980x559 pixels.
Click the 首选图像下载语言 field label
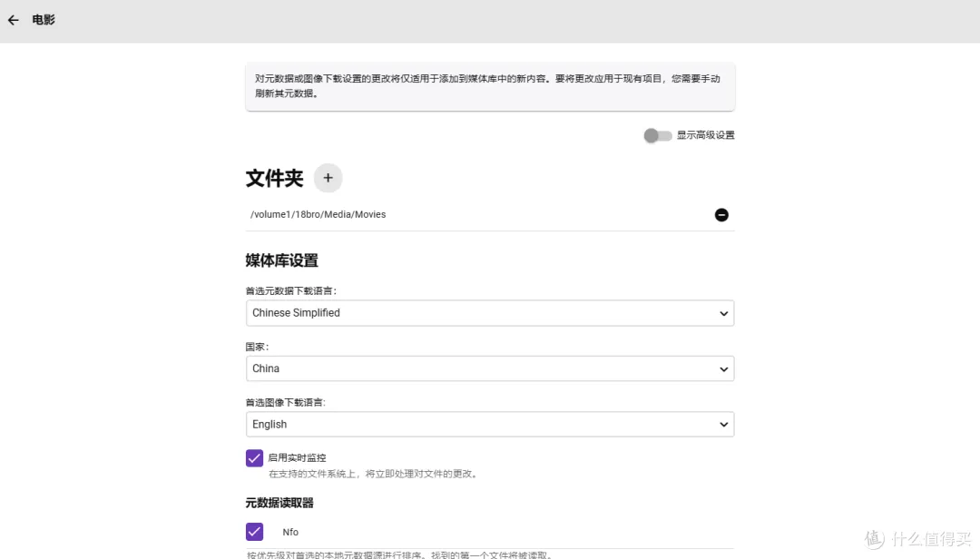point(286,402)
